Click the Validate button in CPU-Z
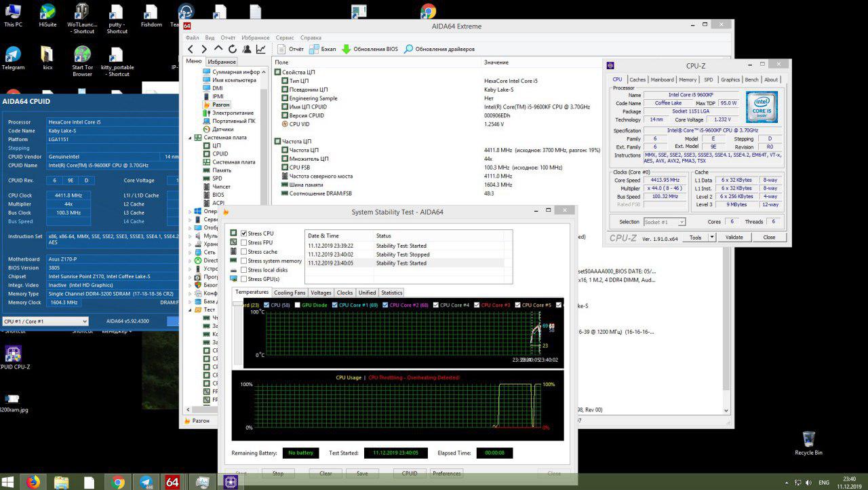This screenshot has width=868, height=490. [734, 238]
